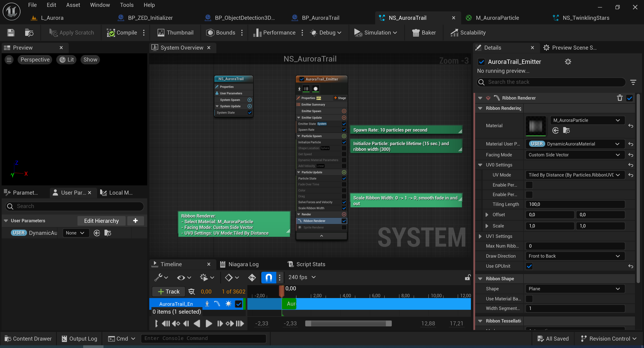
Task: Toggle System State checkbox
Action: 250,113
